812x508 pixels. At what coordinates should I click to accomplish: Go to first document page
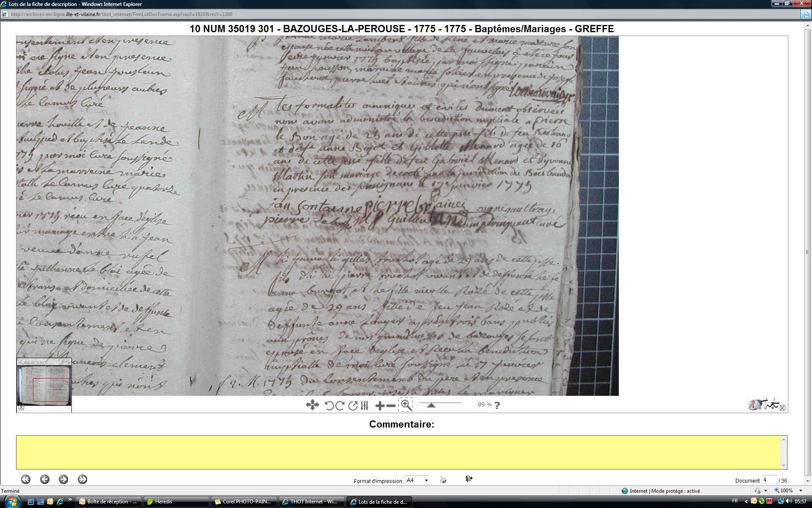(26, 479)
